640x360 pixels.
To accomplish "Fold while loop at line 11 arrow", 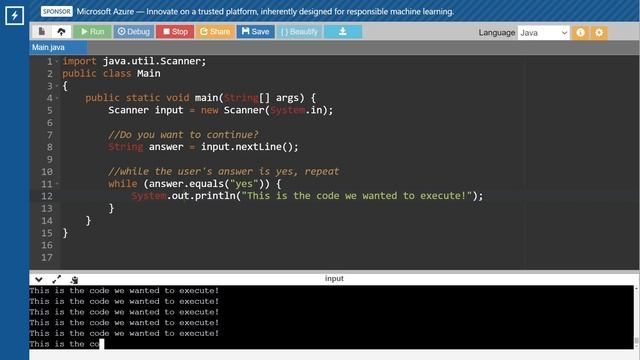I will coord(57,184).
